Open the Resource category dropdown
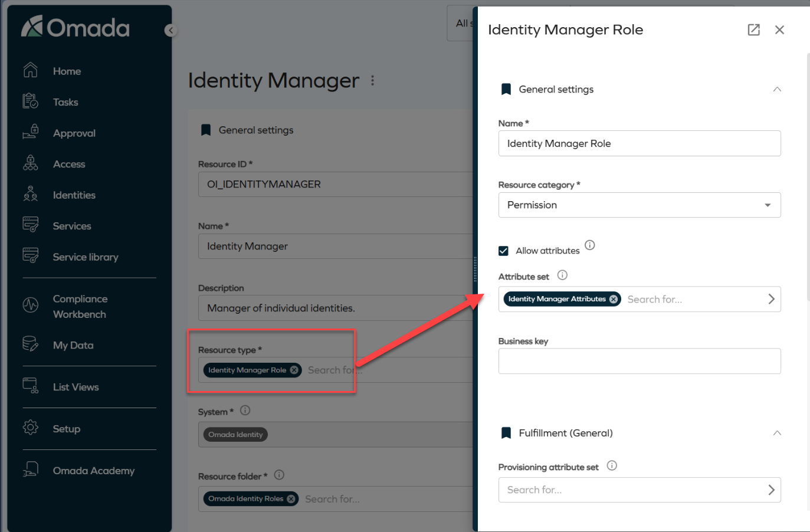Viewport: 810px width, 532px height. tap(767, 205)
